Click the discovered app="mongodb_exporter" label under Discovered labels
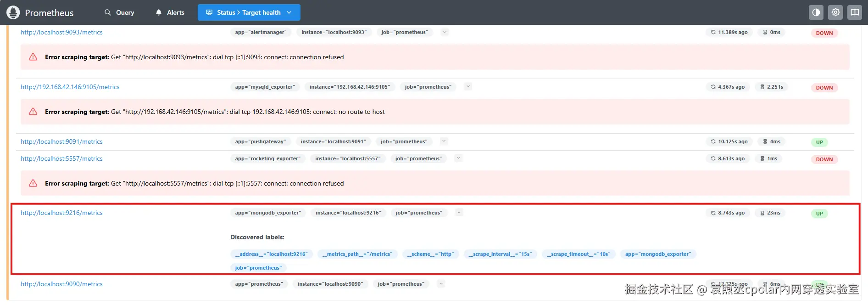 pos(658,254)
